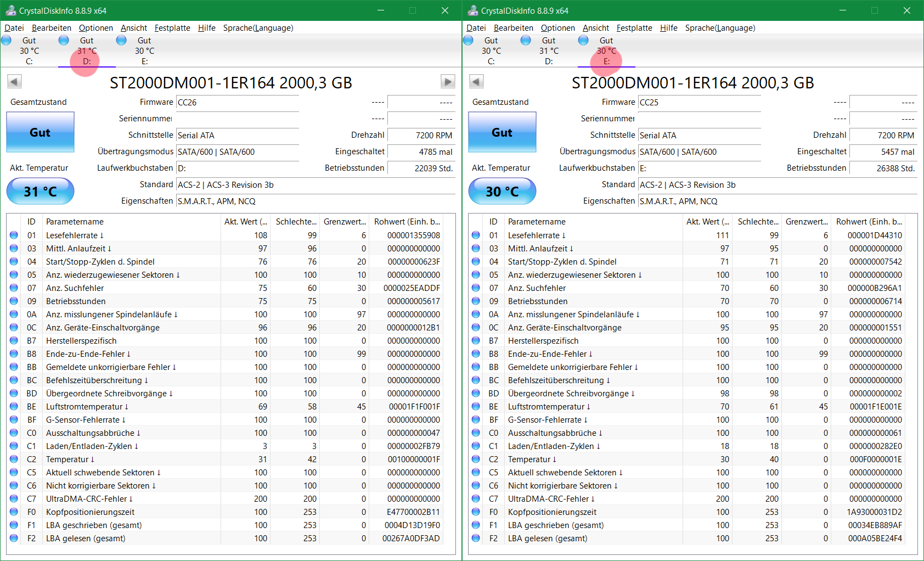Image resolution: width=924 pixels, height=561 pixels.
Task: Click the blue 31 °C temperature badge
Action: click(40, 191)
